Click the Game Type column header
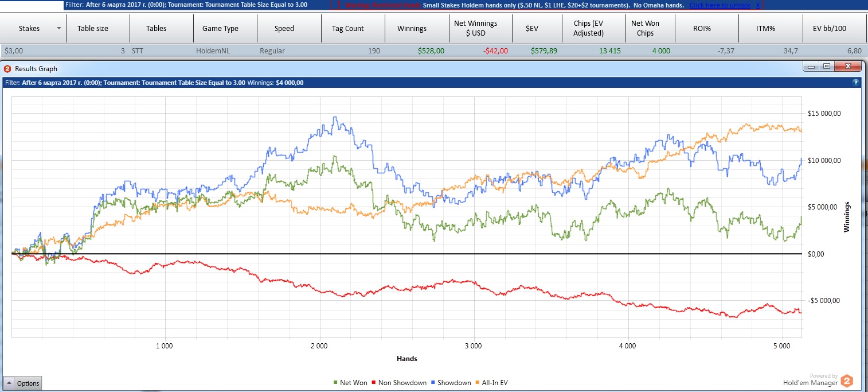868x392 pixels. click(x=220, y=28)
